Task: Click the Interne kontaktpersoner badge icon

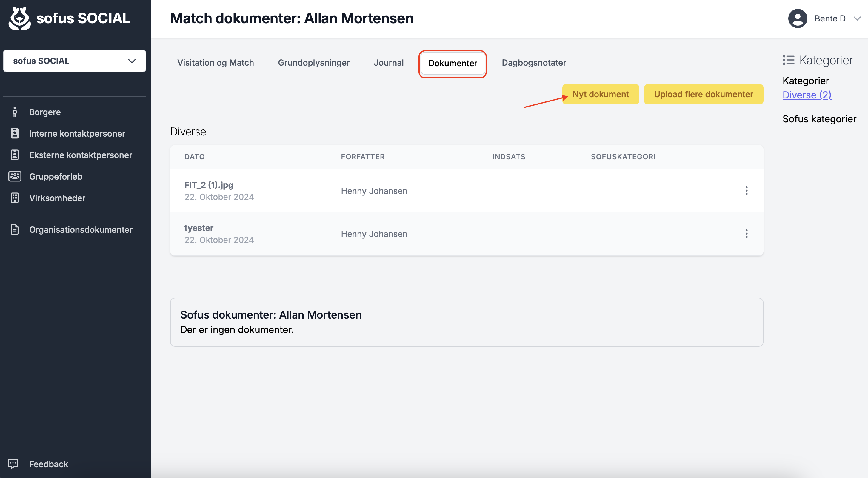Action: coord(15,133)
